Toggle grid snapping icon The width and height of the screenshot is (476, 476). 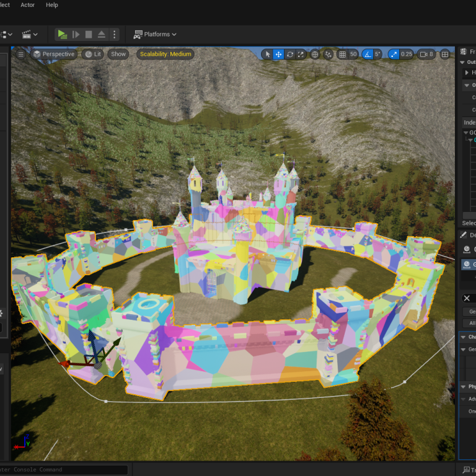pos(342,55)
